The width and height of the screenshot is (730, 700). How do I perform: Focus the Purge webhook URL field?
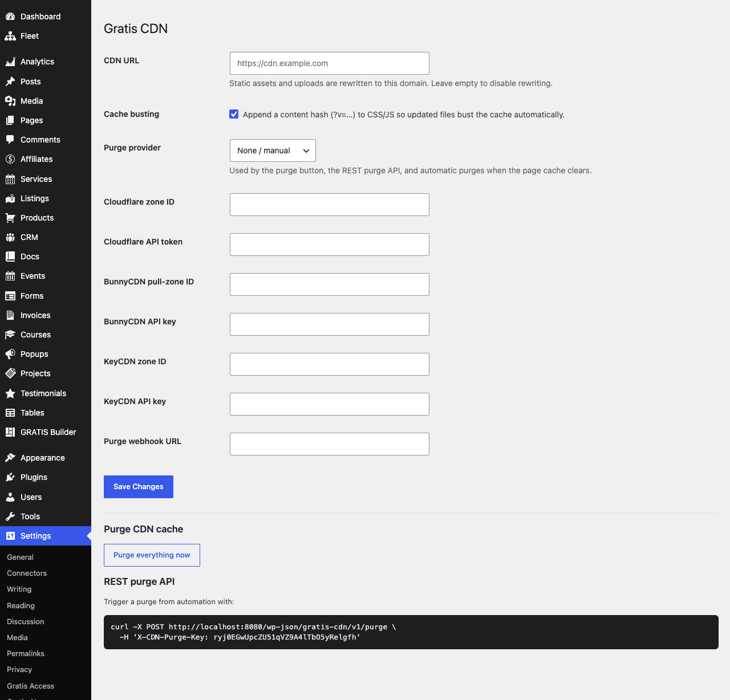coord(330,444)
